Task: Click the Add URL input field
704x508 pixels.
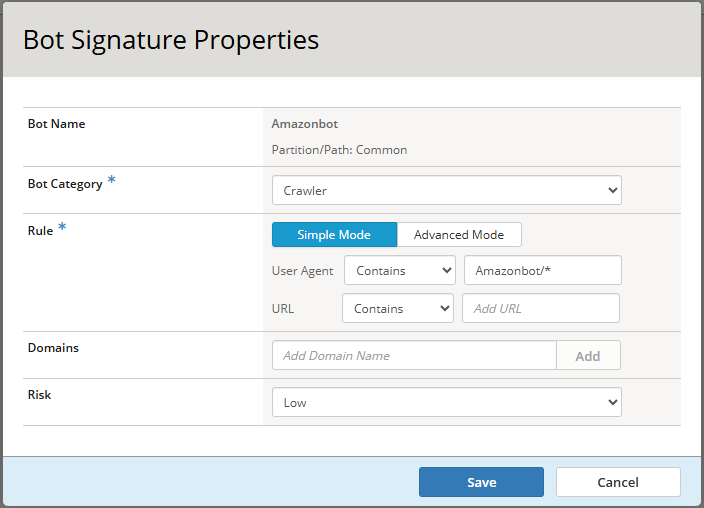Action: 541,308
